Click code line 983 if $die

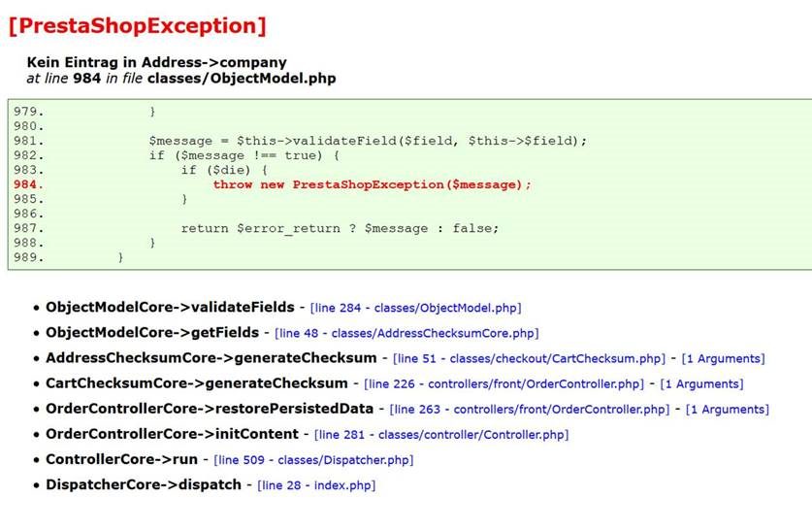[x=224, y=170]
